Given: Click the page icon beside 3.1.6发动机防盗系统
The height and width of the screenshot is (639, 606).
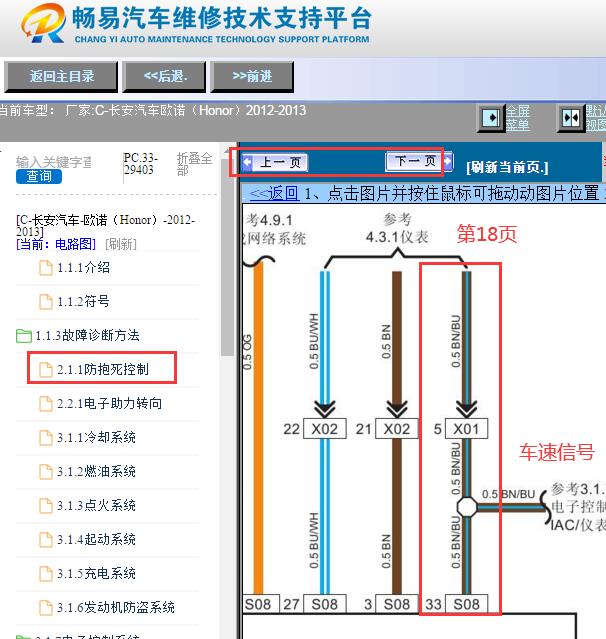Looking at the screenshot, I should [x=46, y=608].
